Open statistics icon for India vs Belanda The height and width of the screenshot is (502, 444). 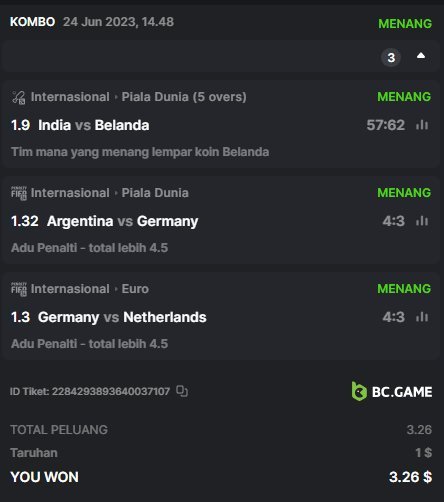[422, 125]
